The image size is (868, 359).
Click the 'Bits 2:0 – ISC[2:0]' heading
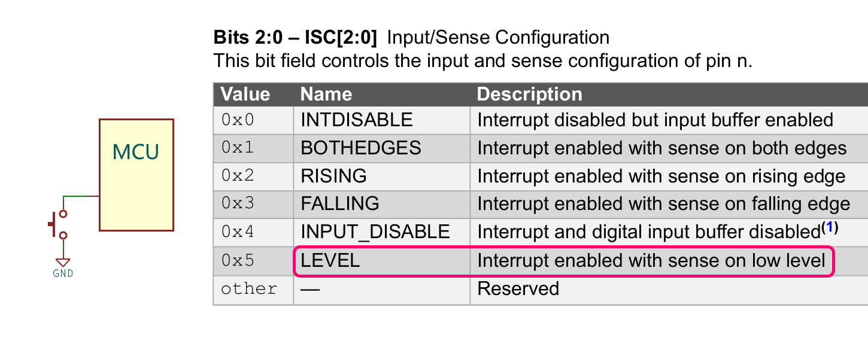[296, 38]
